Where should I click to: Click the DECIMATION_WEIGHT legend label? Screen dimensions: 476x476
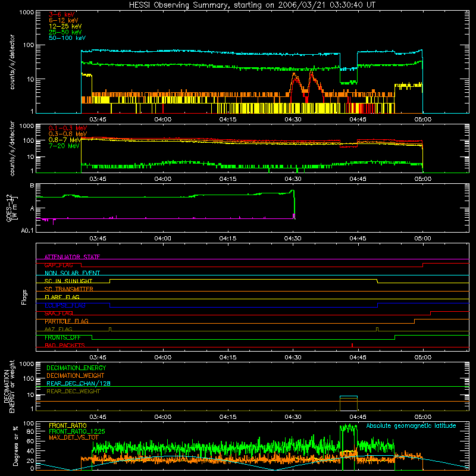(x=76, y=375)
